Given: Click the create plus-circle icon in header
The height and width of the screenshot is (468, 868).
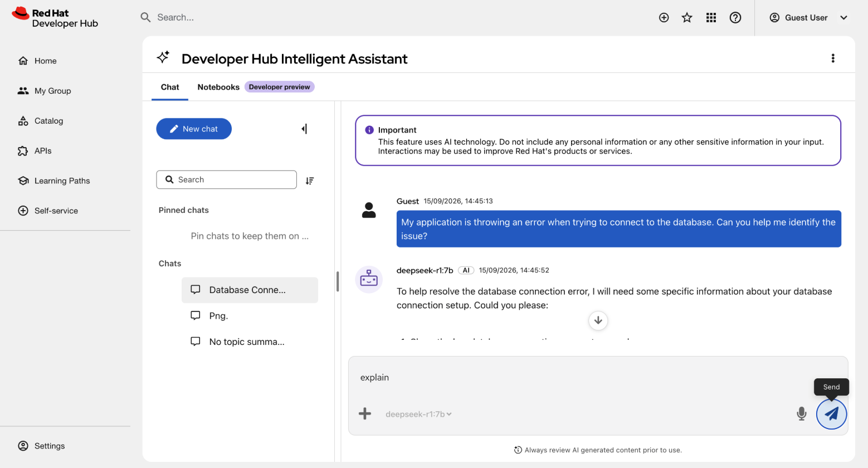Looking at the screenshot, I should click(664, 18).
